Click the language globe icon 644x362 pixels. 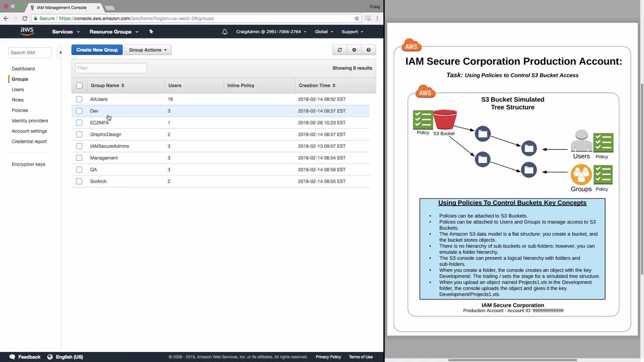tap(50, 357)
